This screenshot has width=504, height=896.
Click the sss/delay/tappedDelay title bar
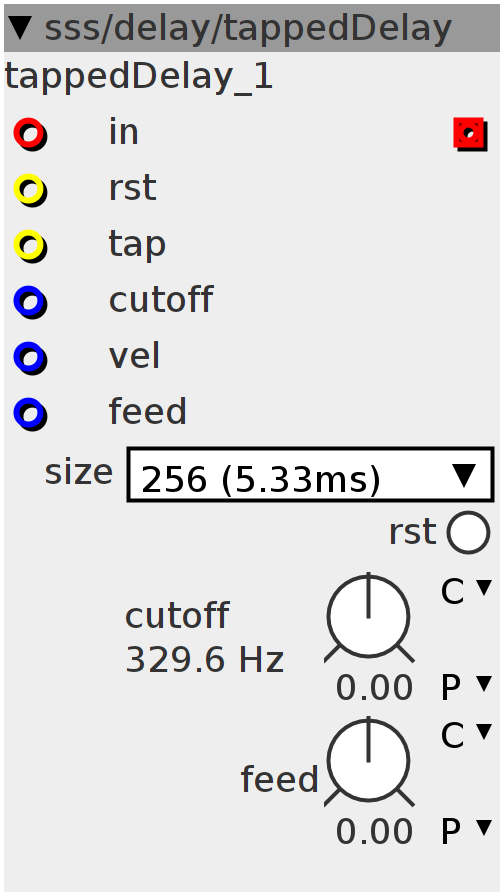[x=252, y=28]
